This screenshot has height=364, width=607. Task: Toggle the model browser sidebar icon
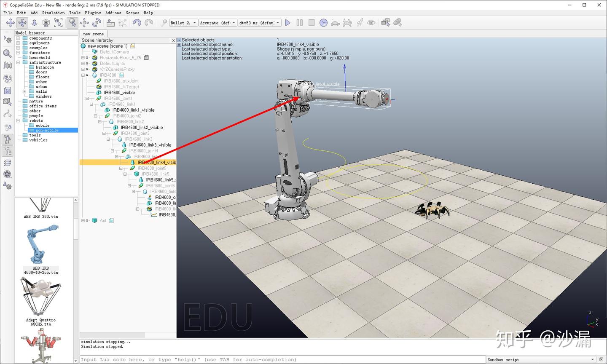(x=7, y=139)
